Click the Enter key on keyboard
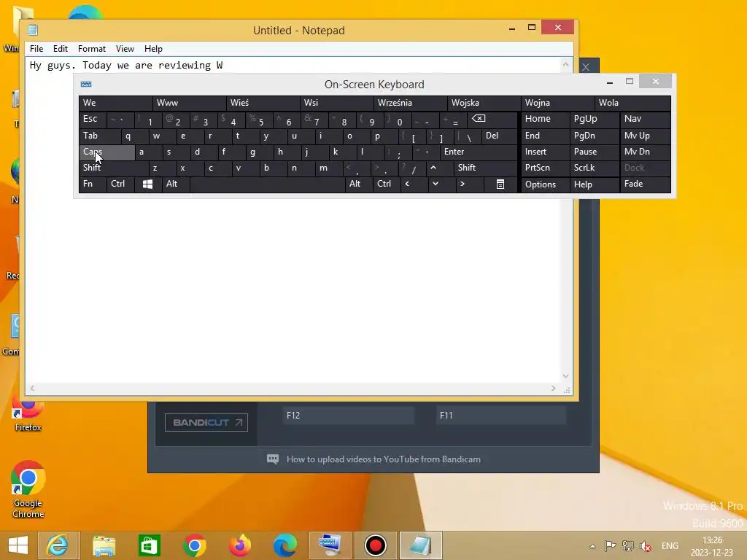 tap(479, 152)
